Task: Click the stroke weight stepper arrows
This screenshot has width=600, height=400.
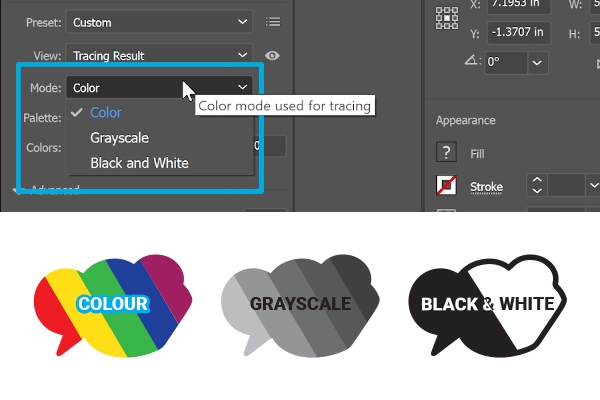Action: [x=537, y=186]
